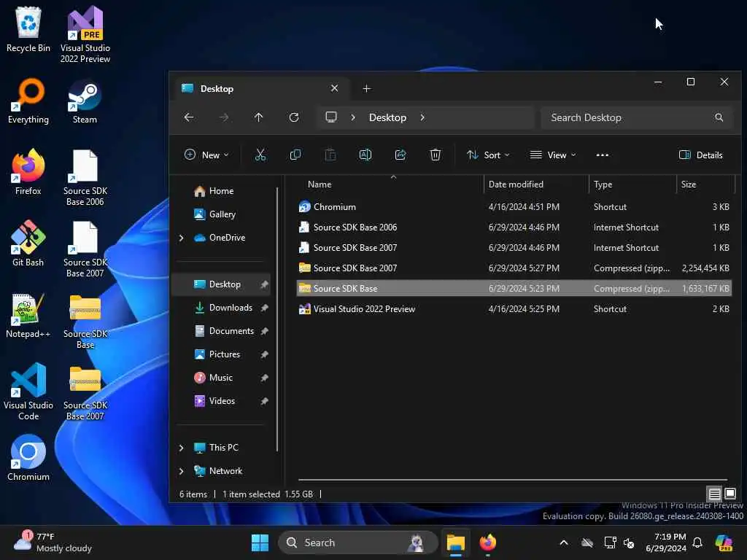Go up one folder level with up arrow
This screenshot has width=747, height=560.
259,117
